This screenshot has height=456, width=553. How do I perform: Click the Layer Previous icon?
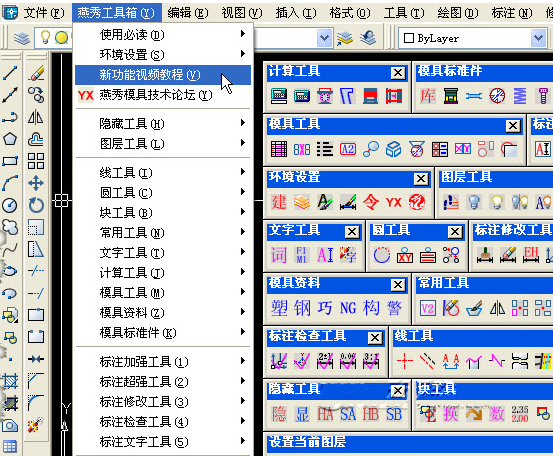click(x=367, y=38)
